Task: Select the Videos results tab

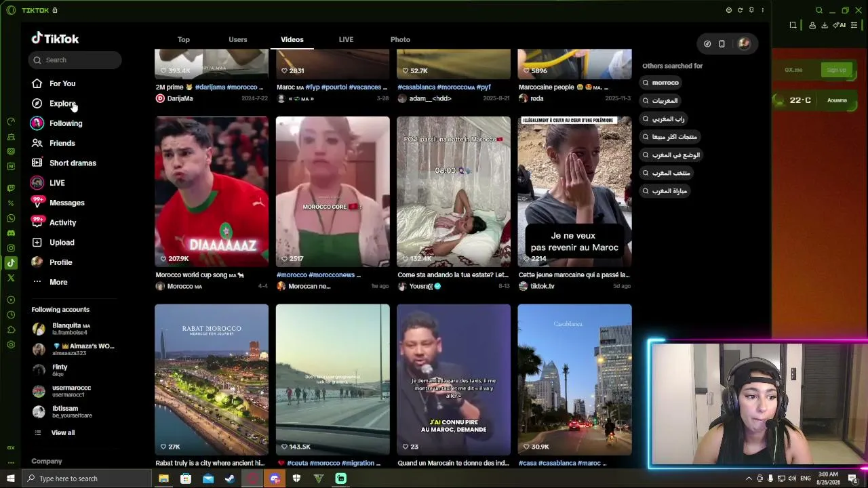Action: [x=292, y=39]
